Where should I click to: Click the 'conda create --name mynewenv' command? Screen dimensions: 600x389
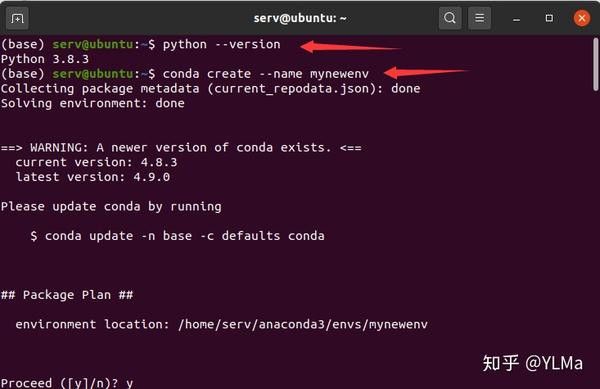pyautogui.click(x=266, y=73)
